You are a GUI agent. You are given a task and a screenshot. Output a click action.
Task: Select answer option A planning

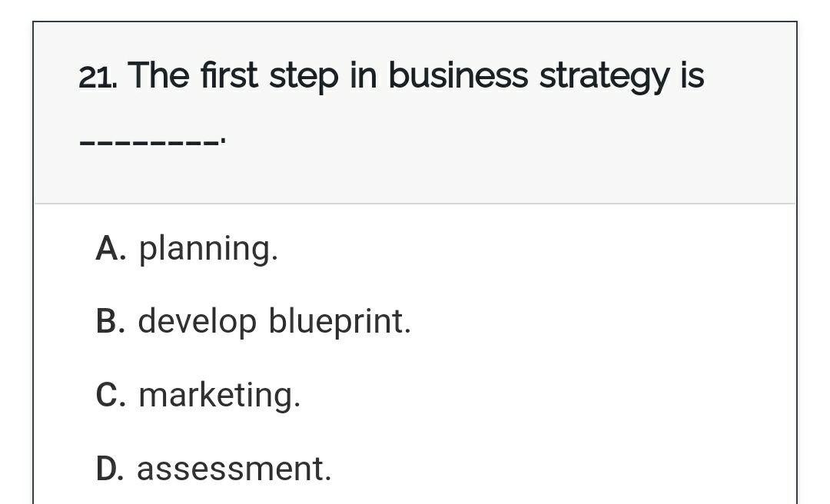point(187,248)
